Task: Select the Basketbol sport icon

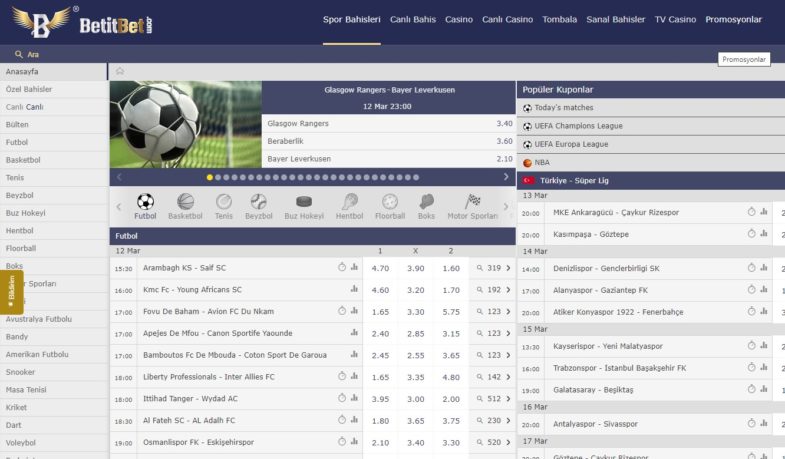Action: [184, 203]
